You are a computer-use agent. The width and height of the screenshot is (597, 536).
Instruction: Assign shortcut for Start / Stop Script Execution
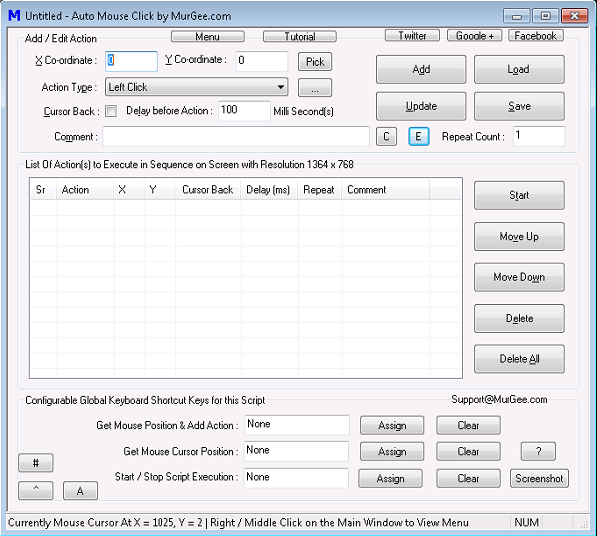[390, 479]
